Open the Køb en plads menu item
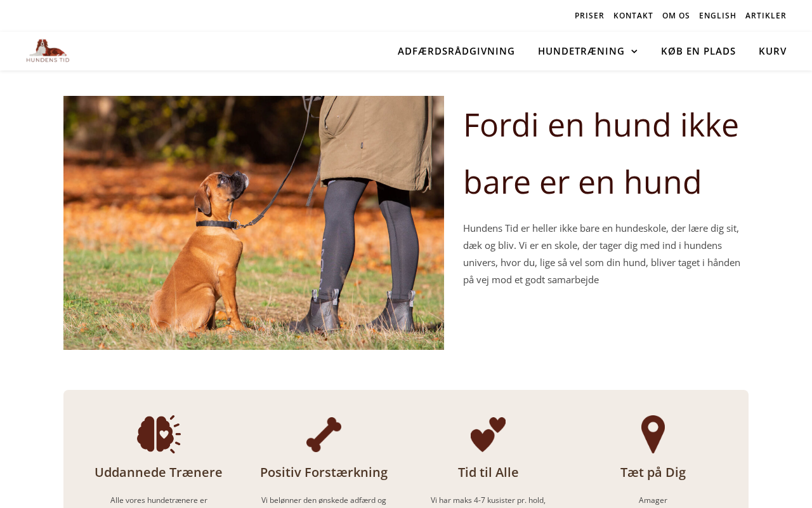This screenshot has height=508, width=812. tap(698, 51)
